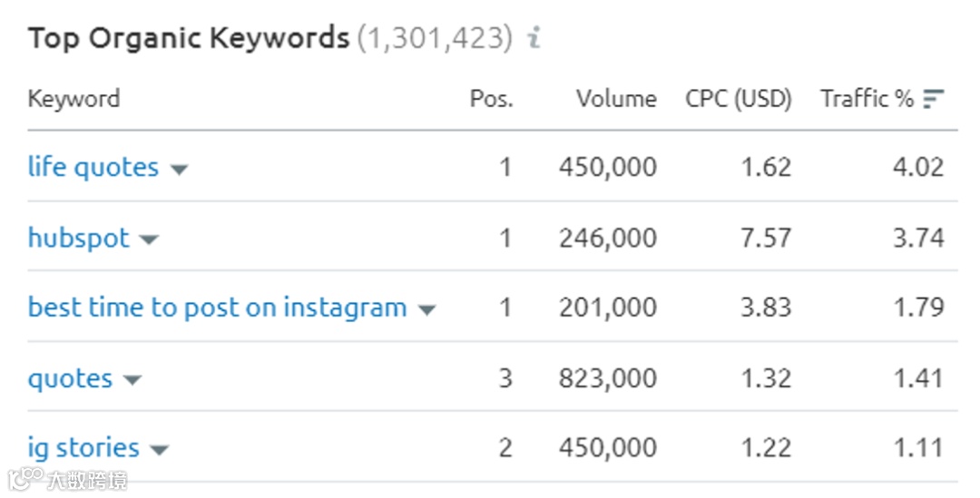Open the dropdown arrow next to quotes

132,380
